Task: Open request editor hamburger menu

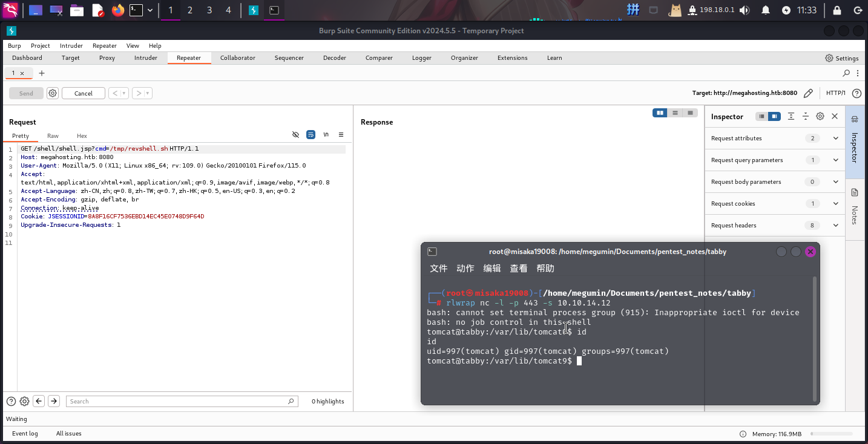Action: click(341, 134)
